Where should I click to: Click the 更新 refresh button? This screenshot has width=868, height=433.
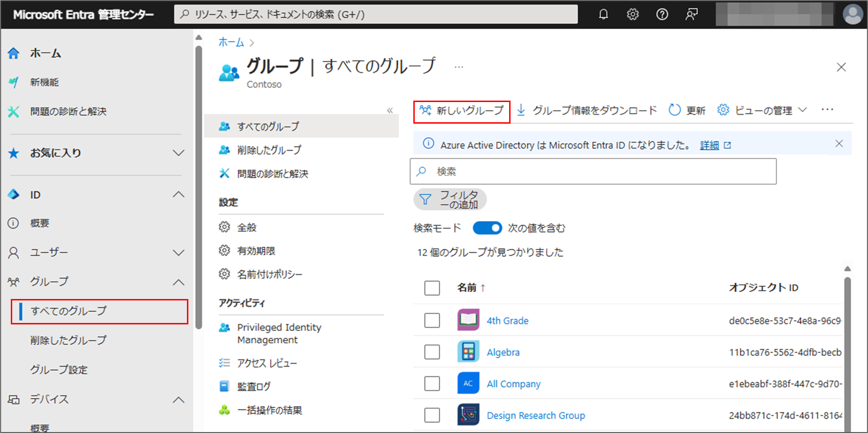tap(687, 110)
